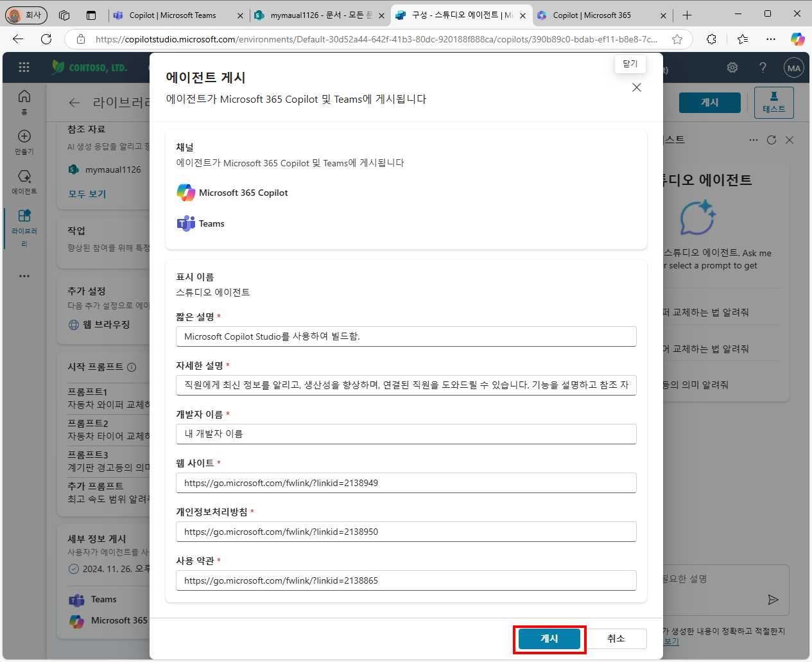Viewport: 812px width, 662px height.
Task: Close the 구성 - 스튜디오 에이전트 tab
Action: coord(523,15)
